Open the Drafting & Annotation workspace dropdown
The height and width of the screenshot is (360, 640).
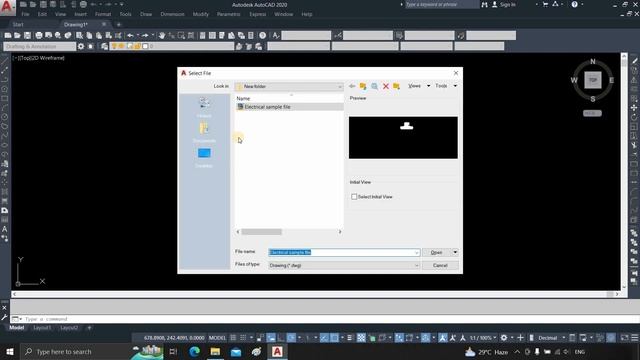tap(40, 47)
